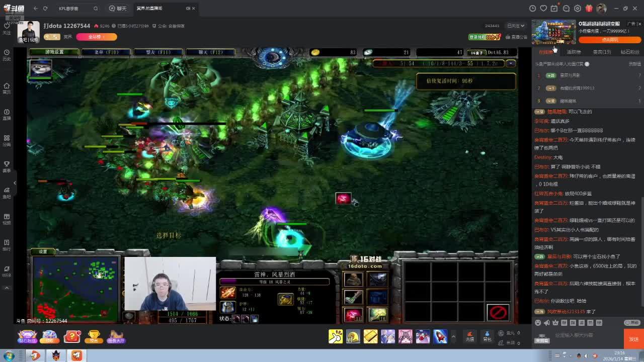Viewport: 644px width, 362px height.
Task: Switch to the 活跃榜 tab
Action: 574,52
